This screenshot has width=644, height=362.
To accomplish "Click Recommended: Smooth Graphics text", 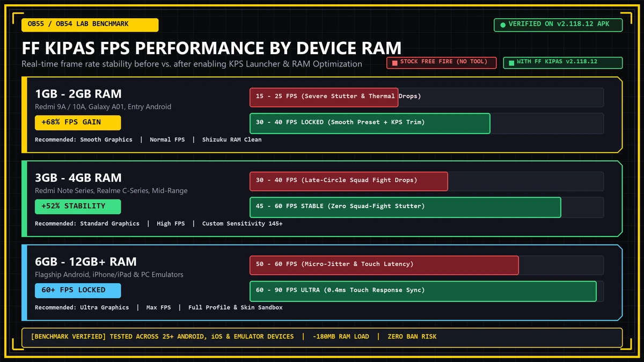I will (x=84, y=139).
